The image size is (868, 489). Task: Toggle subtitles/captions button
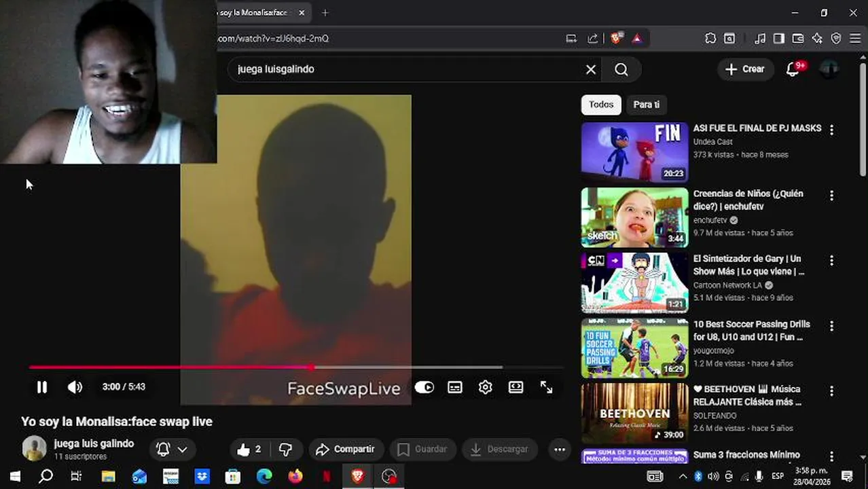tap(455, 387)
